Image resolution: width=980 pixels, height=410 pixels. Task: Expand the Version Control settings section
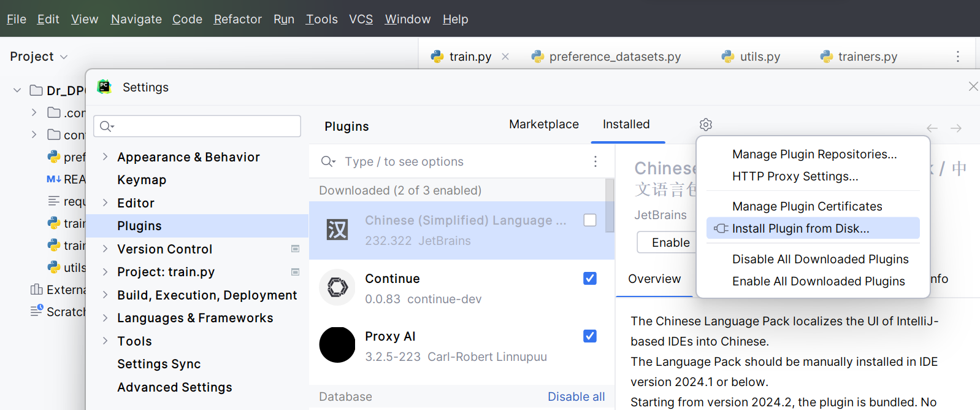click(x=105, y=249)
